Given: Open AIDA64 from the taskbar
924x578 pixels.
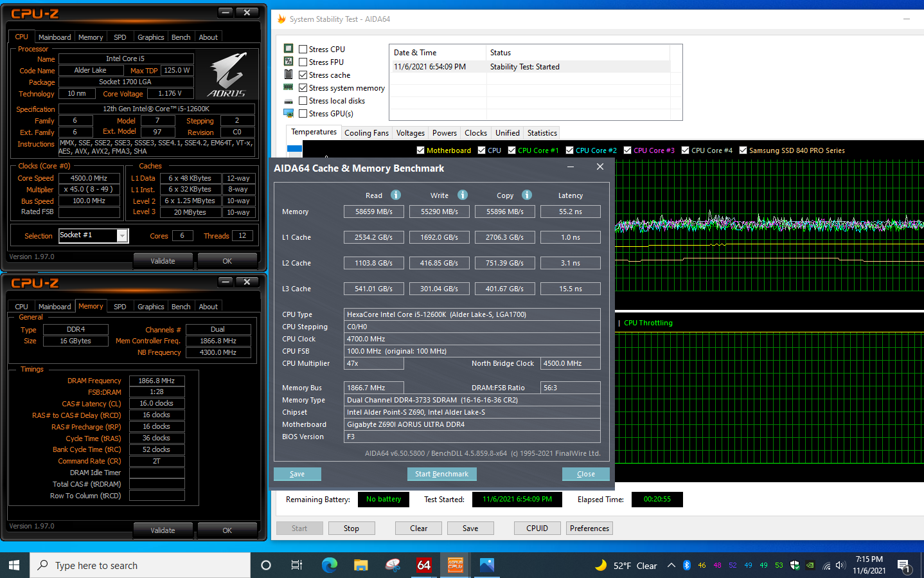Looking at the screenshot, I should (x=423, y=565).
